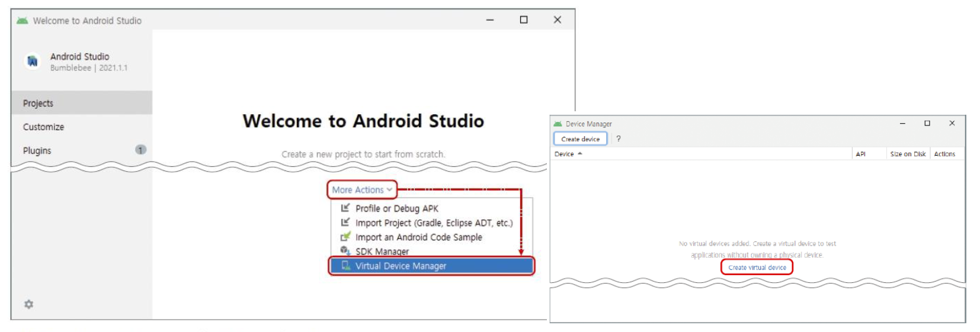Choose Profile or Debug APK
Viewport: 980px width, 332px height.
432,208
